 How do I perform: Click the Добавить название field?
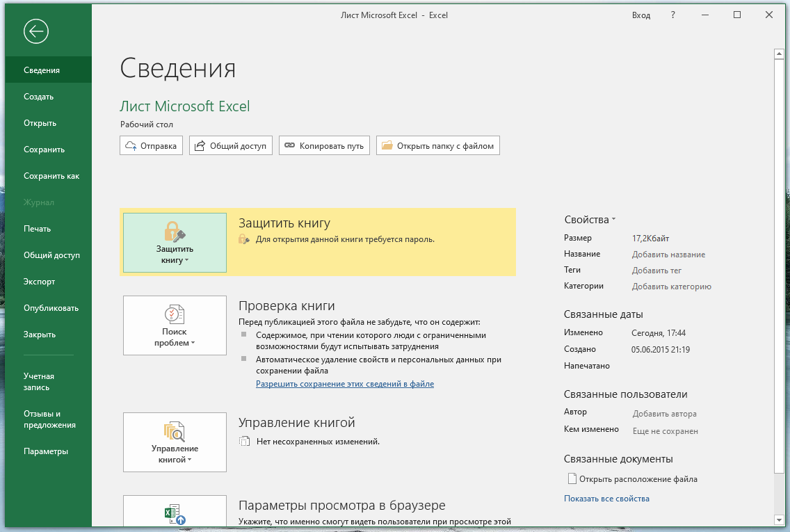coord(668,255)
